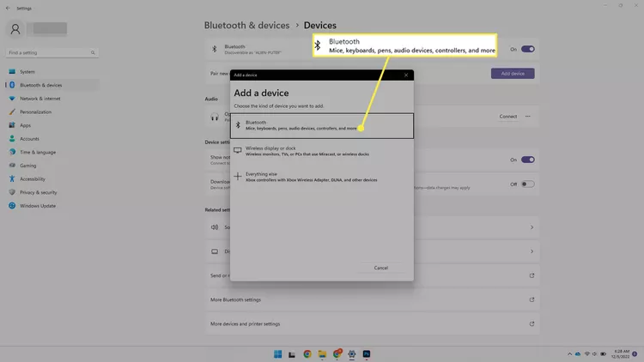Pick the Everything else device option
This screenshot has width=644, height=362.
(322, 177)
